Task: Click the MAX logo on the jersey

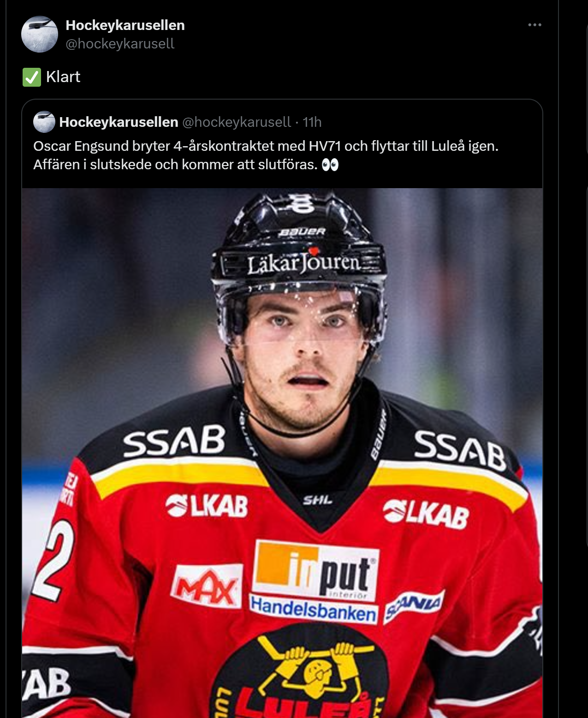Action: [207, 586]
